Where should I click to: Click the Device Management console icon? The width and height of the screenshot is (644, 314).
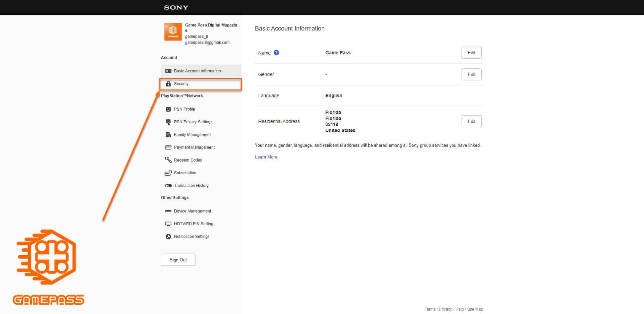tap(168, 211)
